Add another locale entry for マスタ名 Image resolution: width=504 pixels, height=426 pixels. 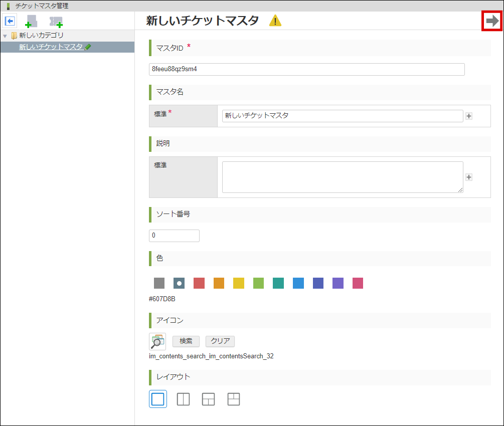469,116
